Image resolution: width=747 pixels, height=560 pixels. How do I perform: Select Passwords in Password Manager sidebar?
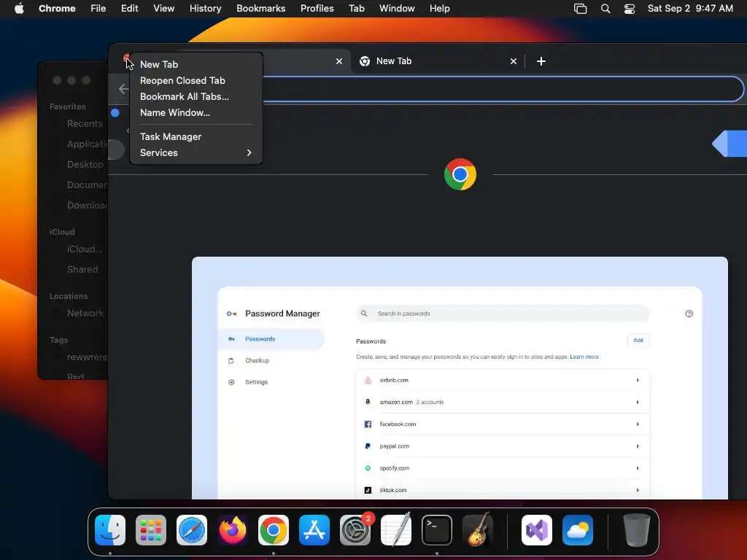click(271, 339)
